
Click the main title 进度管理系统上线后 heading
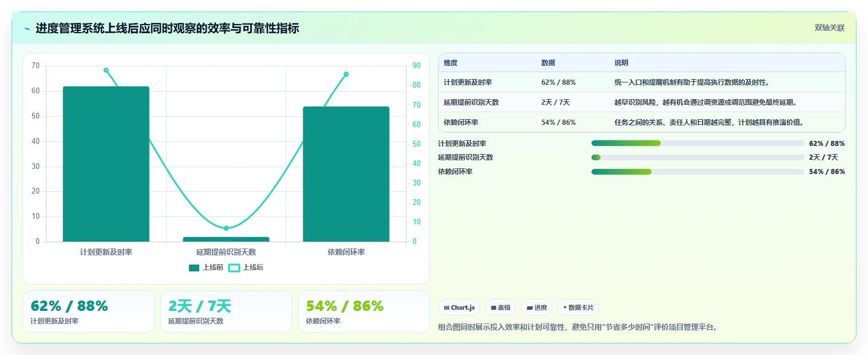(167, 29)
